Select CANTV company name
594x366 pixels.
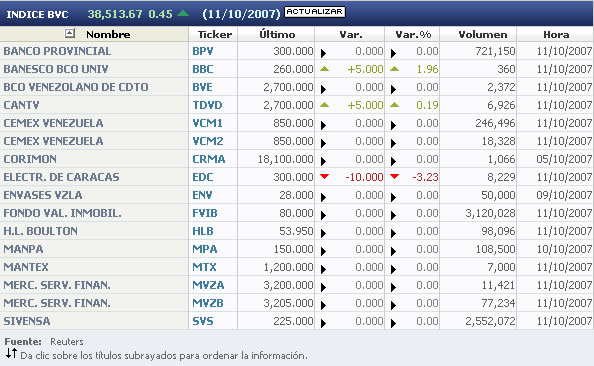coord(21,105)
